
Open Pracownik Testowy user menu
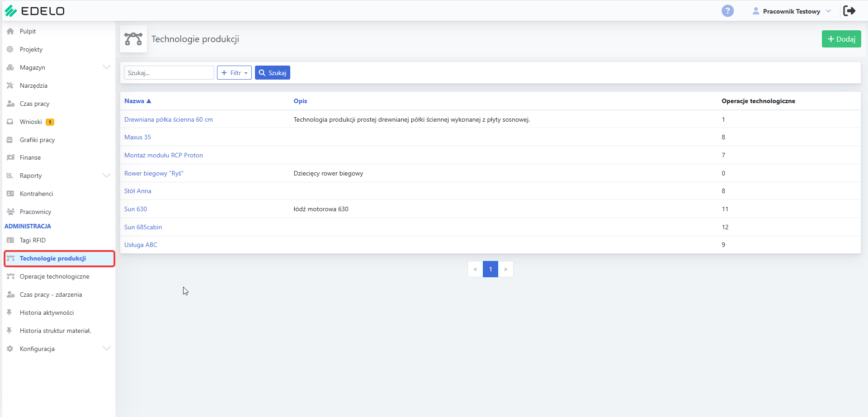pos(792,11)
